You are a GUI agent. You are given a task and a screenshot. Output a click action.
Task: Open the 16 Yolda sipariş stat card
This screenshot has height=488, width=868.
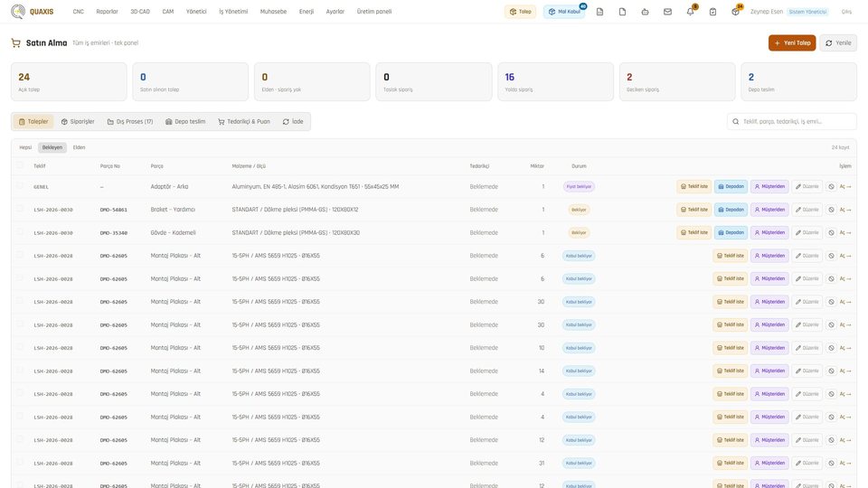tap(555, 81)
